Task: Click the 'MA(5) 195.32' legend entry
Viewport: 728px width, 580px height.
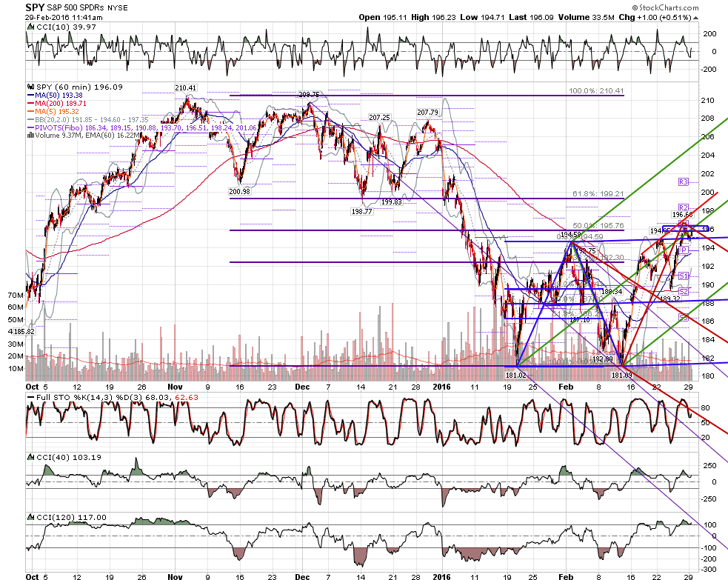Action: coord(57,111)
